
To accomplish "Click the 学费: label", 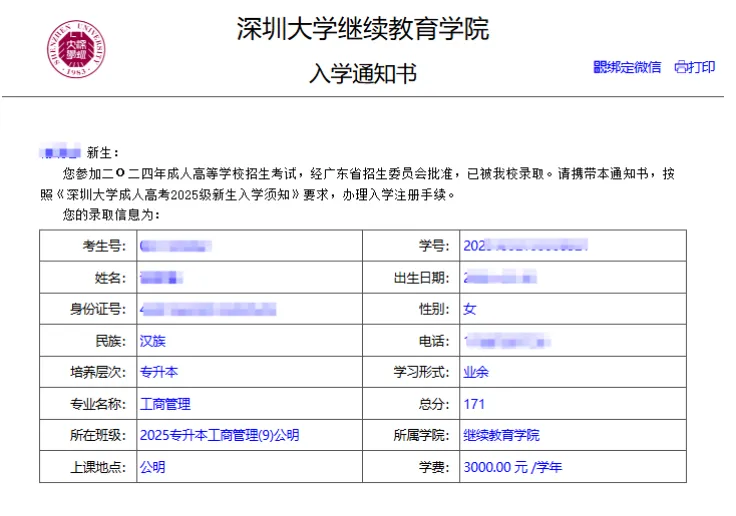I will click(x=434, y=467).
